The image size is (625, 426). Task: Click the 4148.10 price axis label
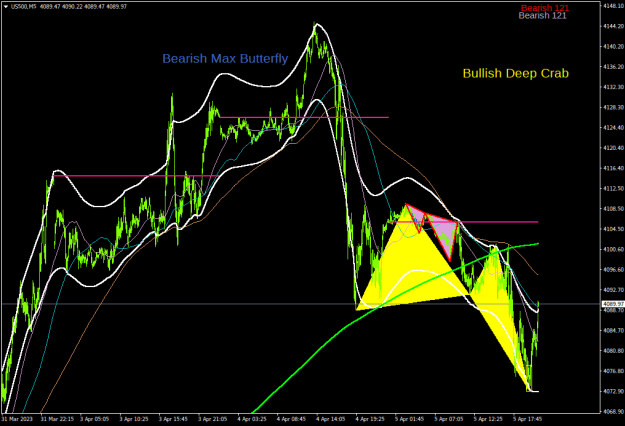point(613,6)
